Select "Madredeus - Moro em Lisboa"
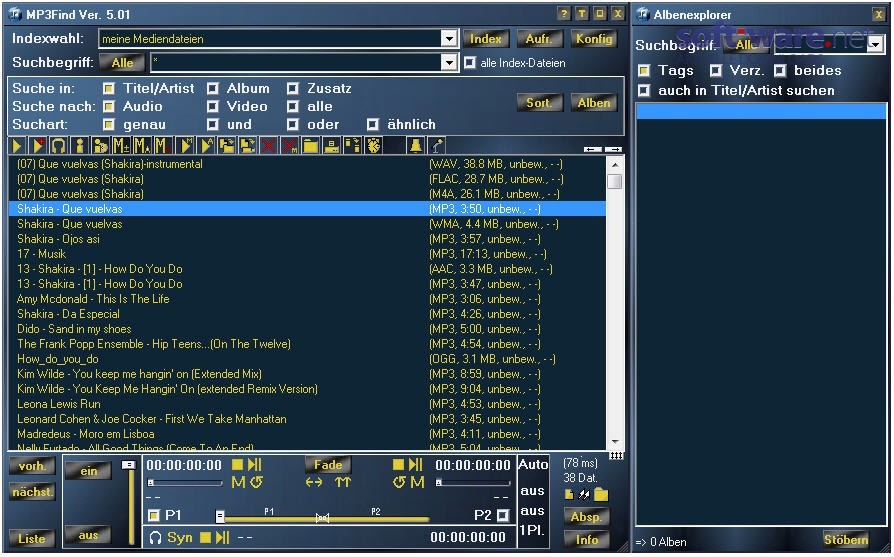This screenshot has width=894, height=557. [307, 434]
